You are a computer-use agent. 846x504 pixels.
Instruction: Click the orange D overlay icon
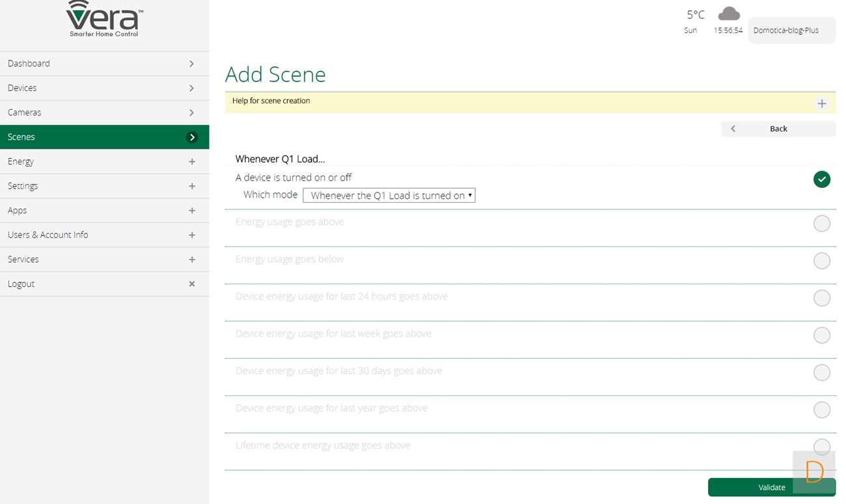(x=813, y=471)
